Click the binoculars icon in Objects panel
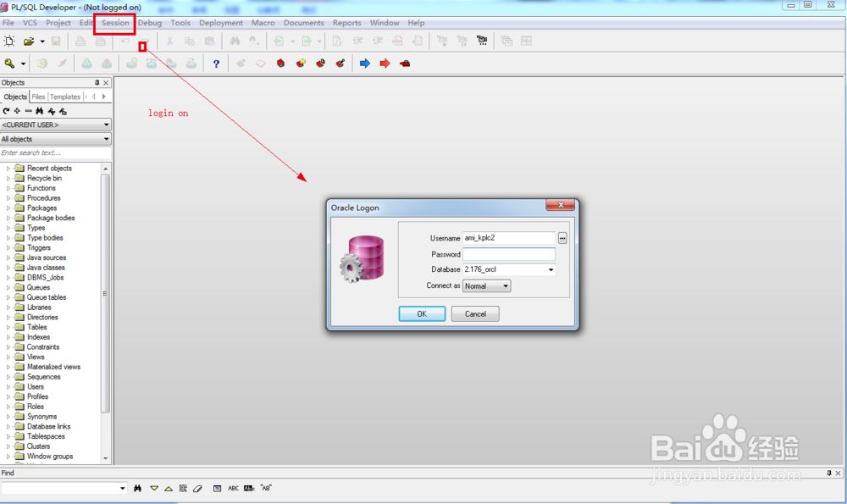Screen dimensions: 847x504 point(40,111)
